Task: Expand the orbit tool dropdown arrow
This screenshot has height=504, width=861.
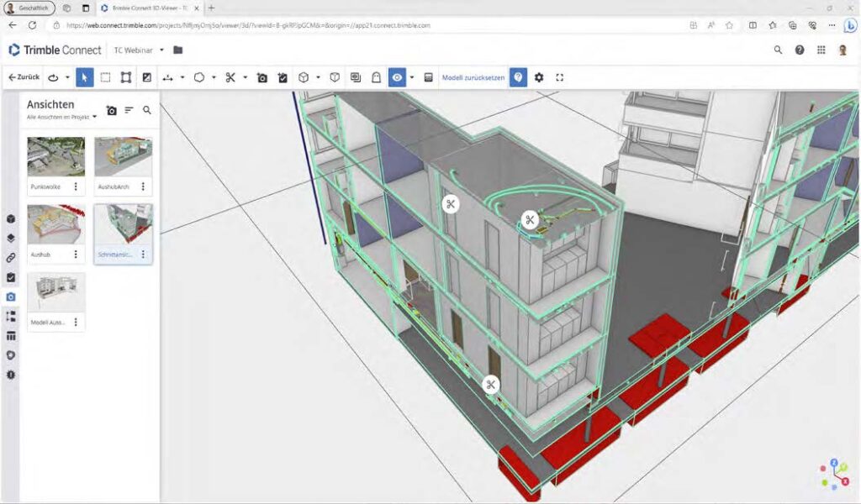Action: (x=67, y=77)
